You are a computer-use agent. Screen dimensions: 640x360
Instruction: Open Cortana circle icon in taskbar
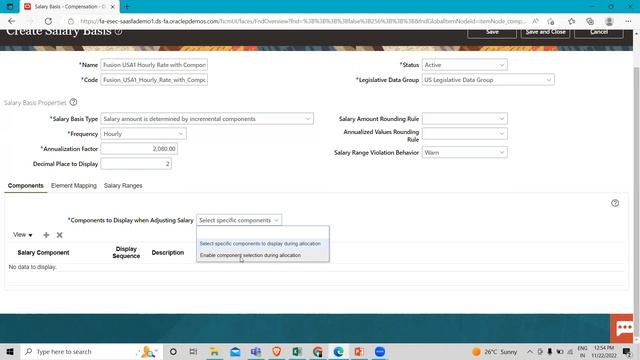[x=173, y=351]
